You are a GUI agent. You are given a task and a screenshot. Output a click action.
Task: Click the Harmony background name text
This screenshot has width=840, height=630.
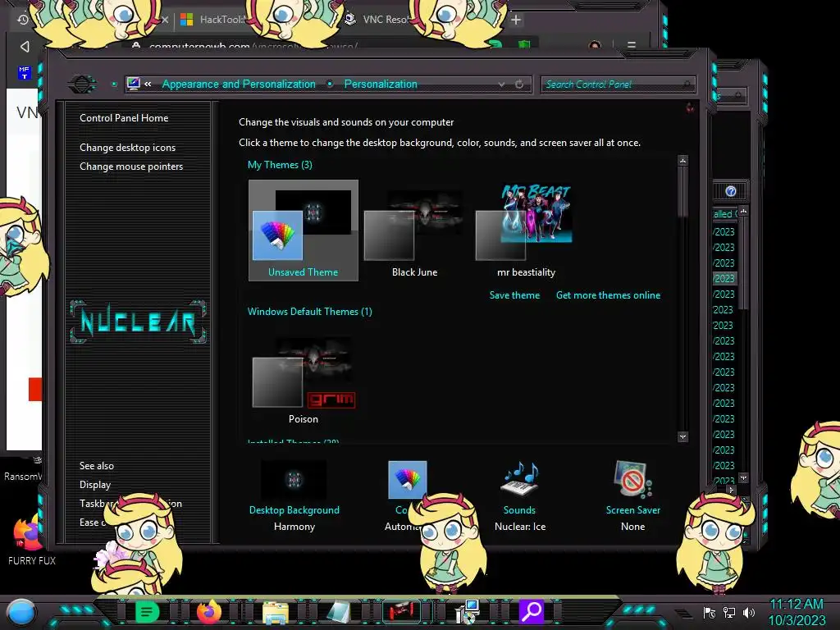point(294,527)
